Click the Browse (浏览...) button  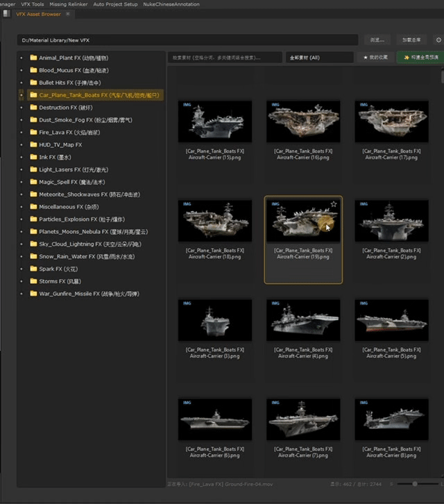coord(377,40)
